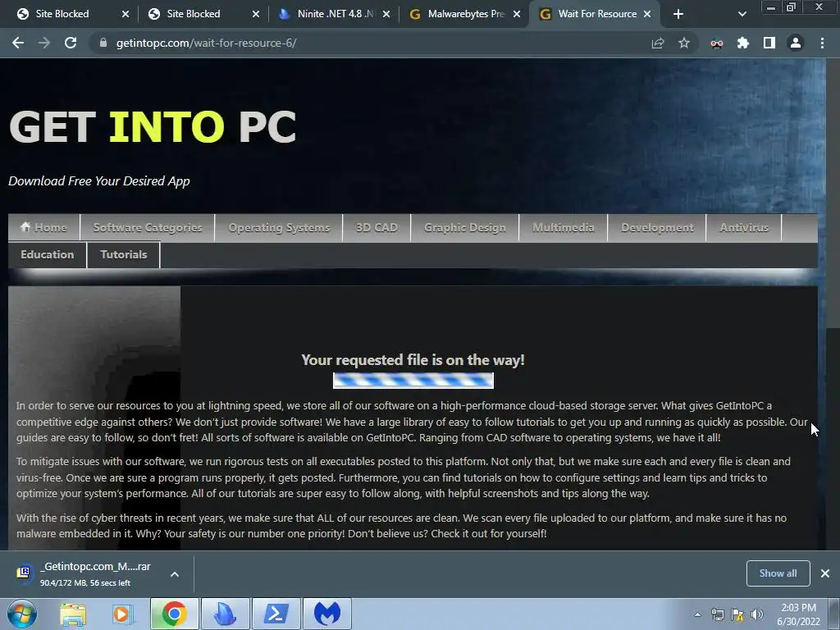Viewport: 840px width, 630px height.
Task: Open the red glasses extension icon
Action: pos(717,43)
